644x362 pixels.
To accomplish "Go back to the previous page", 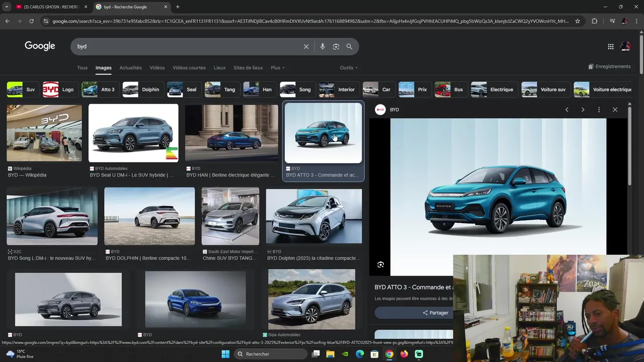I will click(7, 21).
